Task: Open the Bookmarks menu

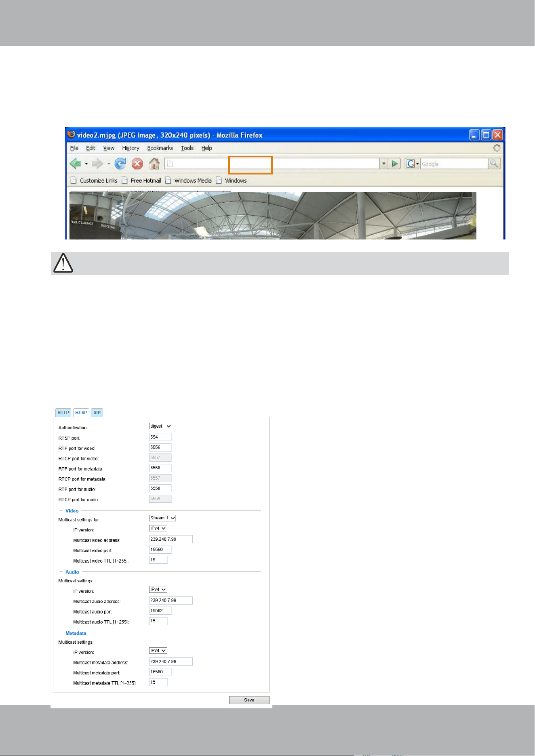Action: click(x=160, y=148)
